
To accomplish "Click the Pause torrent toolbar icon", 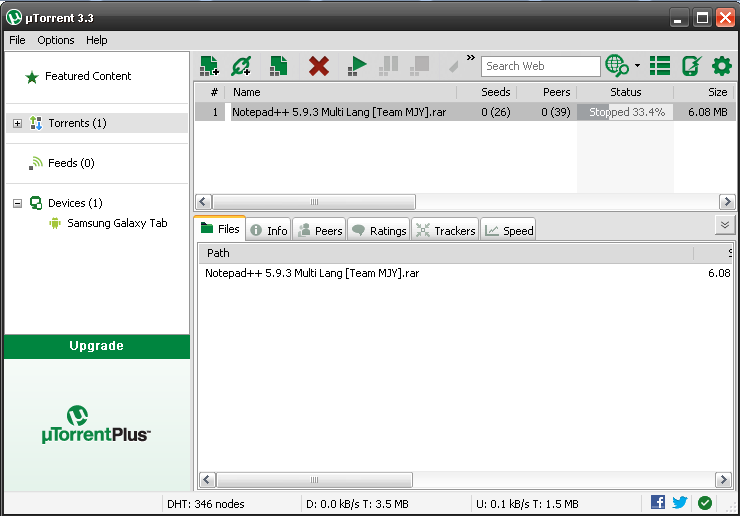I will [388, 66].
